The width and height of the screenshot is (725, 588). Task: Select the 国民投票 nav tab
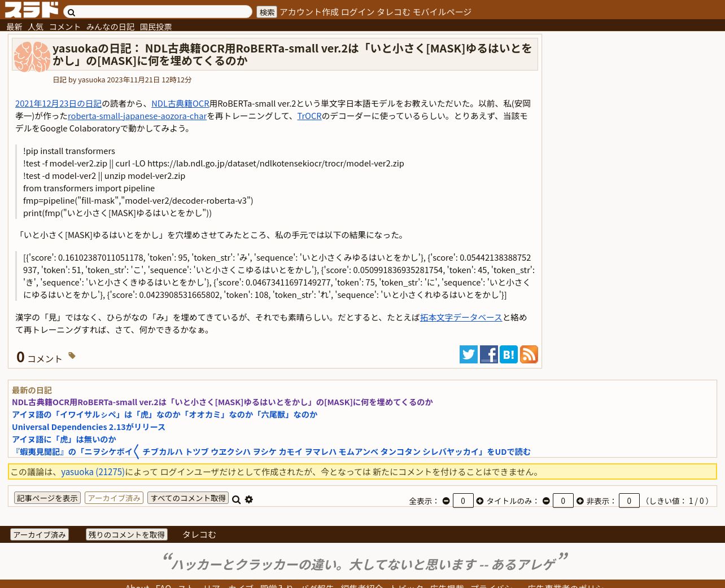click(x=156, y=27)
